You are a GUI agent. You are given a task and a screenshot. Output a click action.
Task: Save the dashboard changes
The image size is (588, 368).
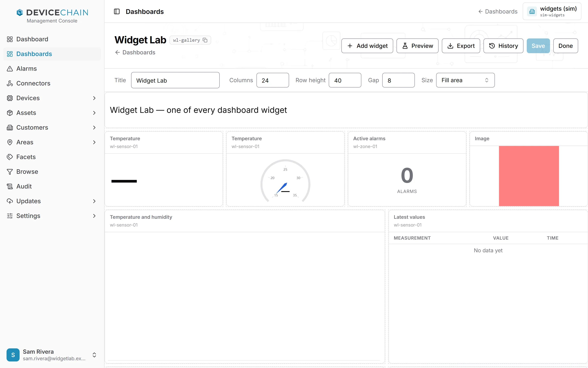(538, 46)
